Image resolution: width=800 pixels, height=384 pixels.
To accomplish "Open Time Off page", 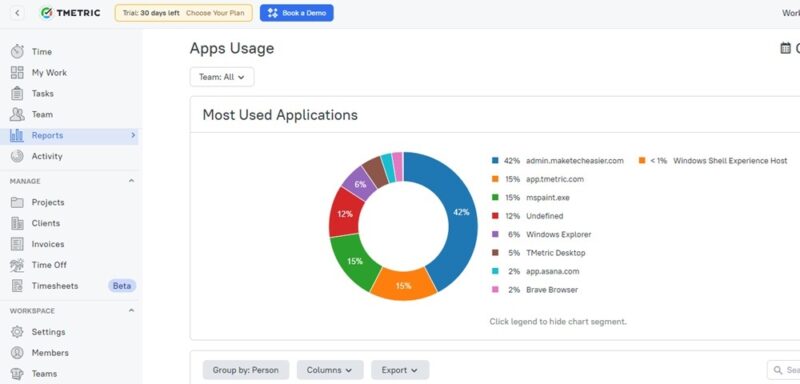I will (49, 265).
